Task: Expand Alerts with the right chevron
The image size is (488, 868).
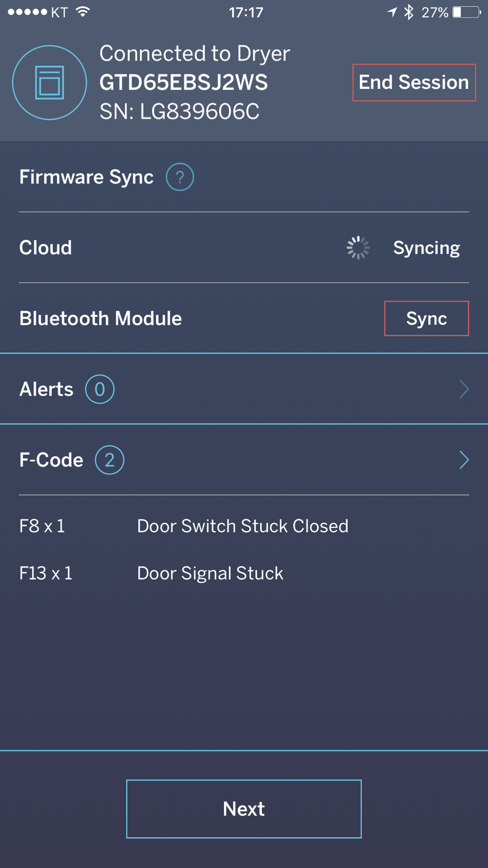Action: (464, 389)
